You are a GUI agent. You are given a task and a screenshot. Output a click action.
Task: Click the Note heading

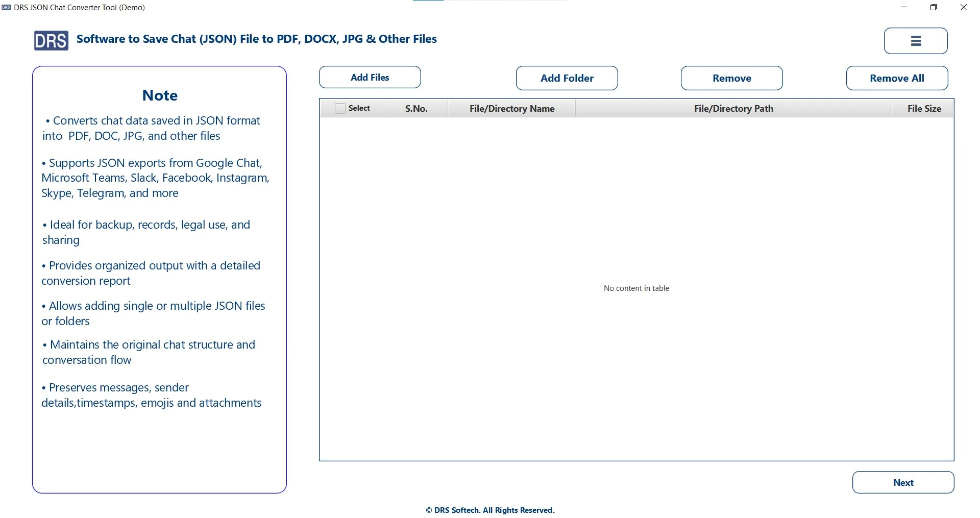[159, 95]
